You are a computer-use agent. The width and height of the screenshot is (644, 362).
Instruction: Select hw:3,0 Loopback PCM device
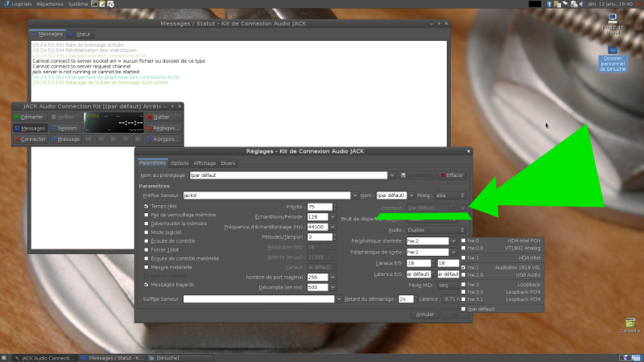tap(502, 292)
